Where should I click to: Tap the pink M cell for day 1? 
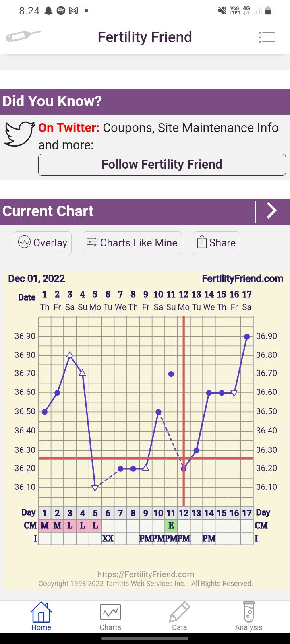pyautogui.click(x=45, y=525)
